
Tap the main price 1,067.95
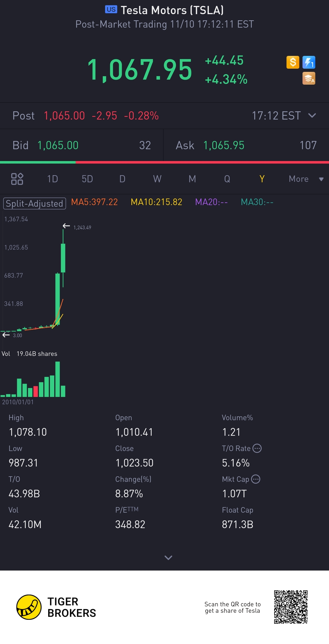tap(140, 70)
